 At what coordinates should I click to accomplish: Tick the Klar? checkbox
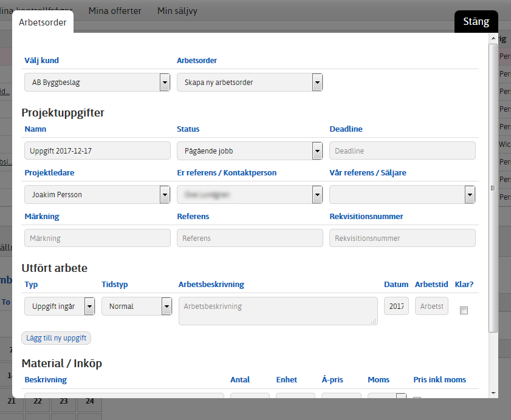(464, 310)
